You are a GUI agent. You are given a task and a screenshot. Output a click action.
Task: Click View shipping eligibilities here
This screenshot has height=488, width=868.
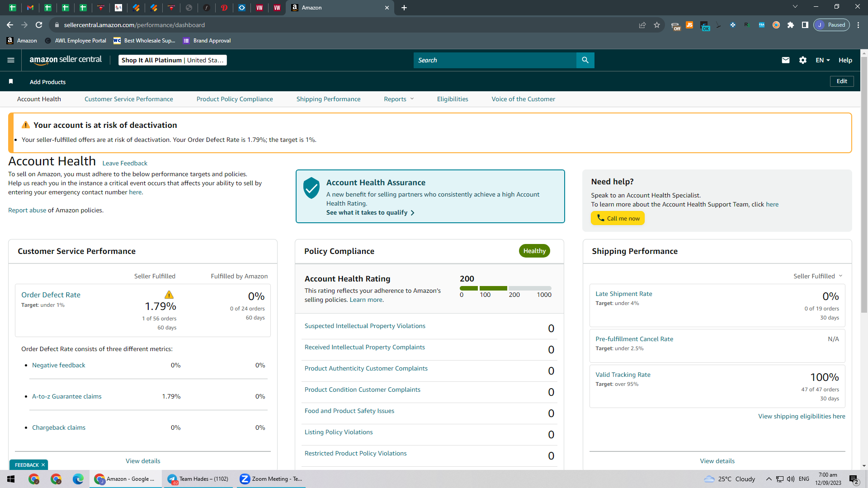pyautogui.click(x=802, y=416)
